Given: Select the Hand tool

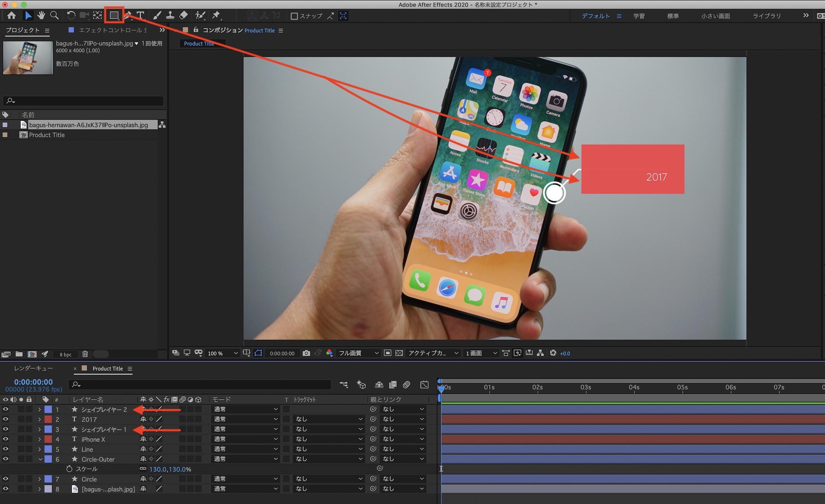Looking at the screenshot, I should point(41,16).
